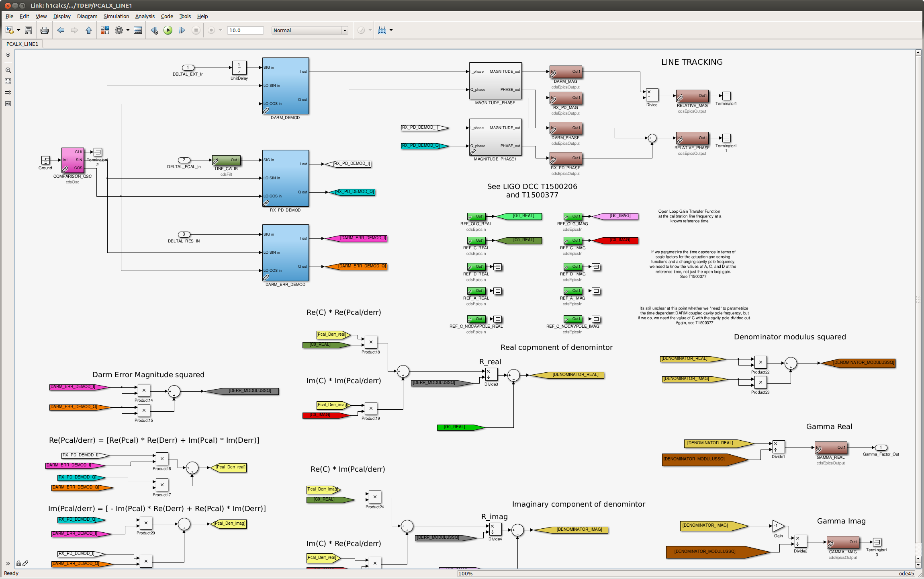Click the Fit to View palette icon
Viewport: 924px width, 579px height.
pyautogui.click(x=8, y=81)
